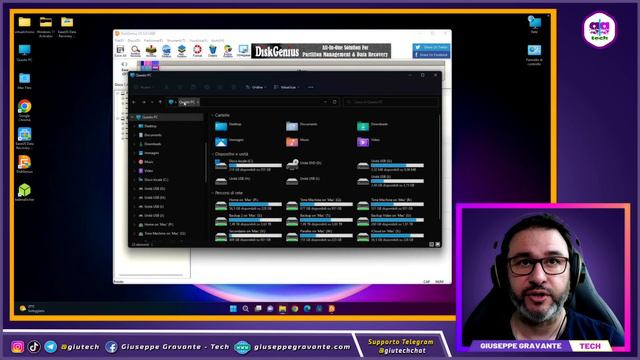Open the View menu in DiskGenius
This screenshot has width=640, height=360.
click(198, 40)
